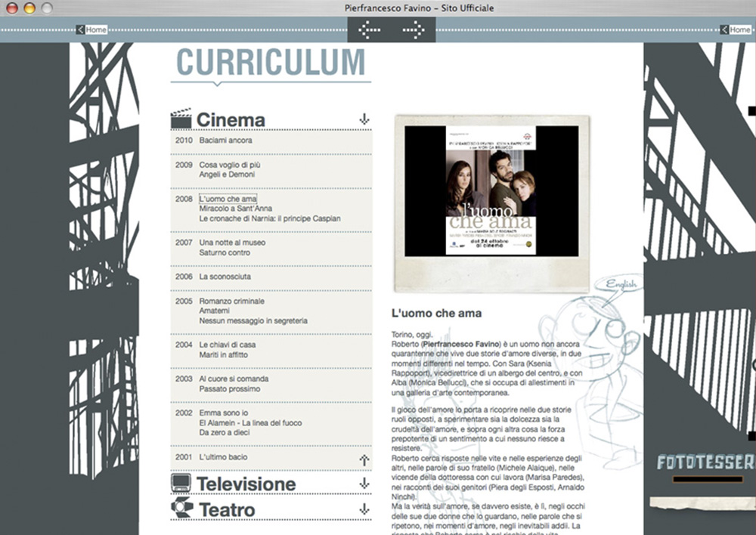
Task: Select the film Da zero a dieci
Action: pos(225,433)
